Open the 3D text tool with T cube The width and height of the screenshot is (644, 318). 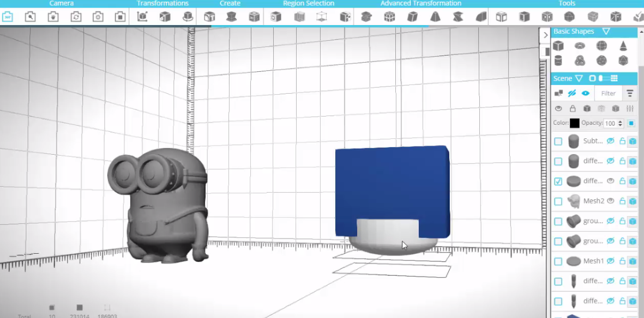pos(209,17)
